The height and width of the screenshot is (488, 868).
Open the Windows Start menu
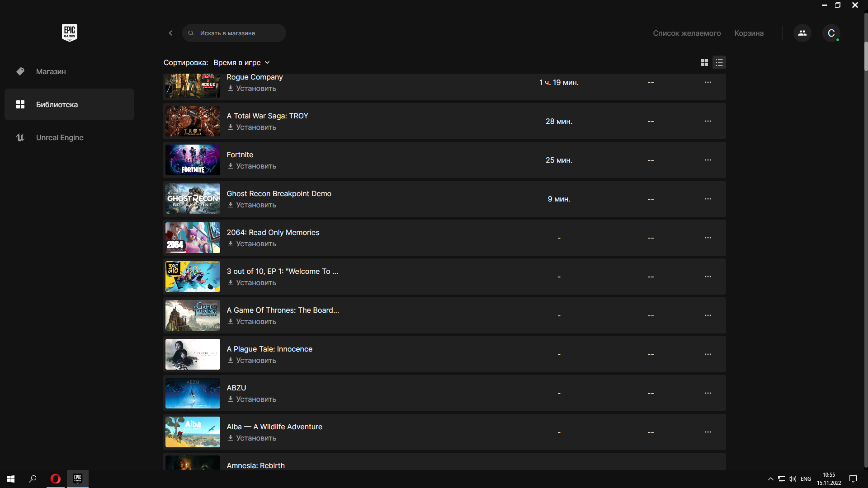[11, 479]
